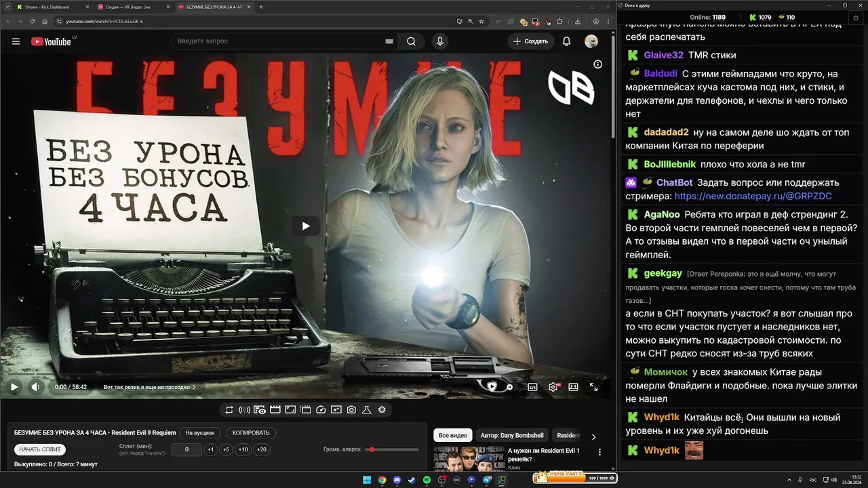Open more options for the suggested video
This screenshot has width=868, height=488.
[x=599, y=452]
